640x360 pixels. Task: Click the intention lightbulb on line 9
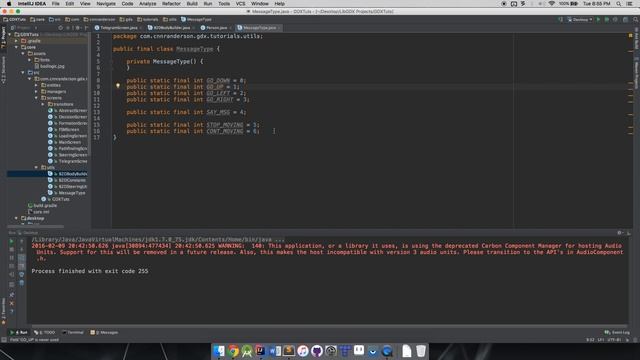click(x=118, y=86)
